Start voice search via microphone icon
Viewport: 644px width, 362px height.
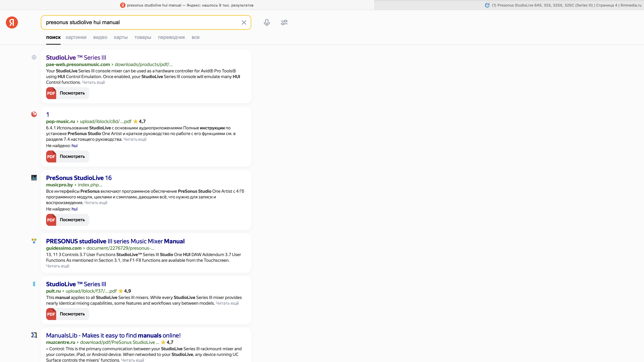pos(267,22)
